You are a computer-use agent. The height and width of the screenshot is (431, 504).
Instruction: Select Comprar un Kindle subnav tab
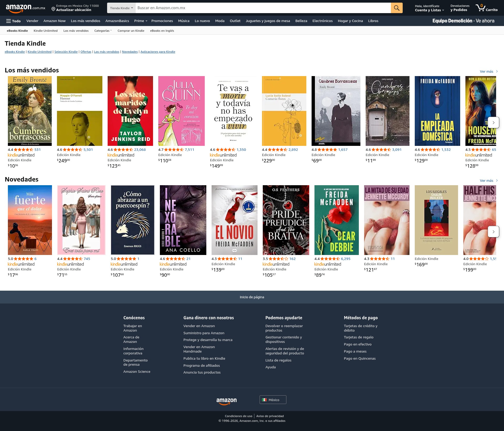[131, 31]
